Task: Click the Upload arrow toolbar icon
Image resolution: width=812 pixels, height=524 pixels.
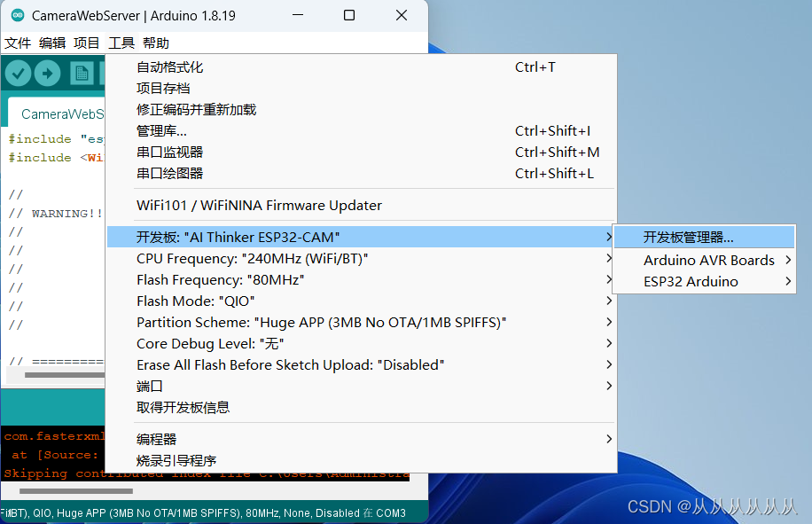Action: pyautogui.click(x=48, y=73)
